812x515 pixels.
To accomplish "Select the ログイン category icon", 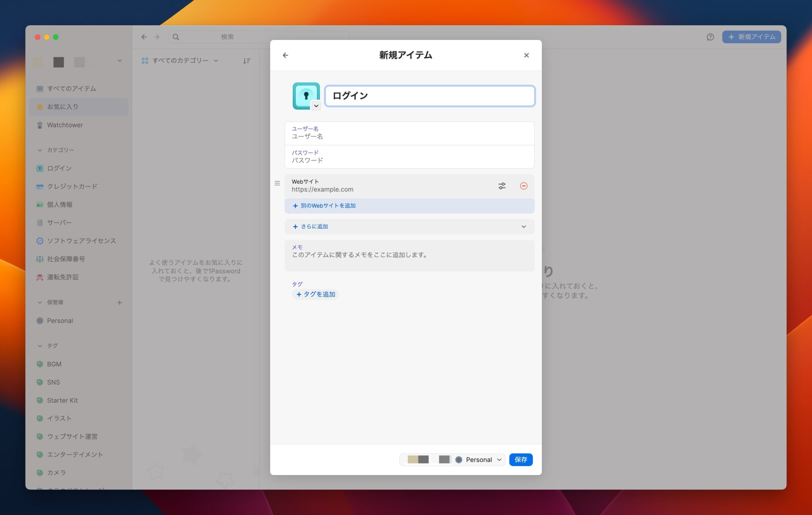I will 40,168.
